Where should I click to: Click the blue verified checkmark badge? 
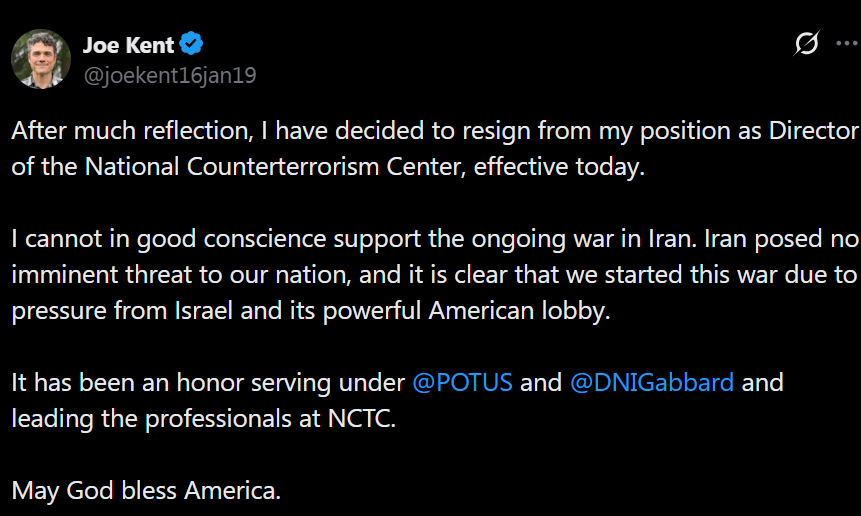coord(193,44)
